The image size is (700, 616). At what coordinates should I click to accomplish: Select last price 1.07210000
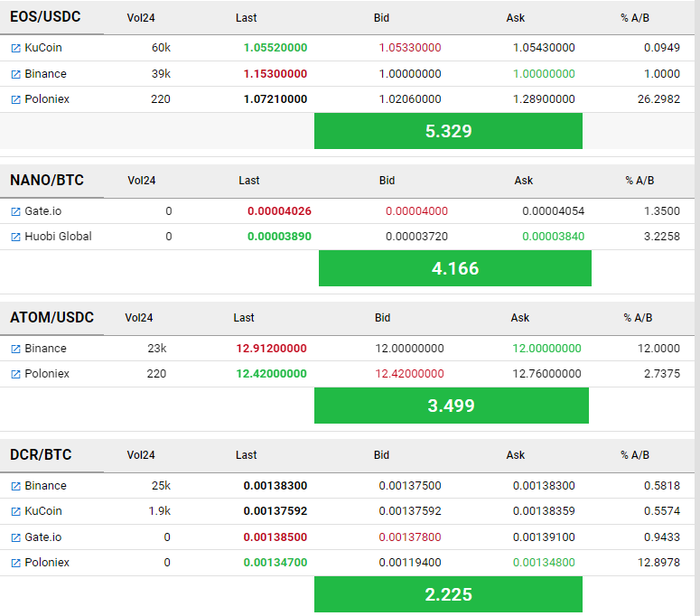point(275,99)
